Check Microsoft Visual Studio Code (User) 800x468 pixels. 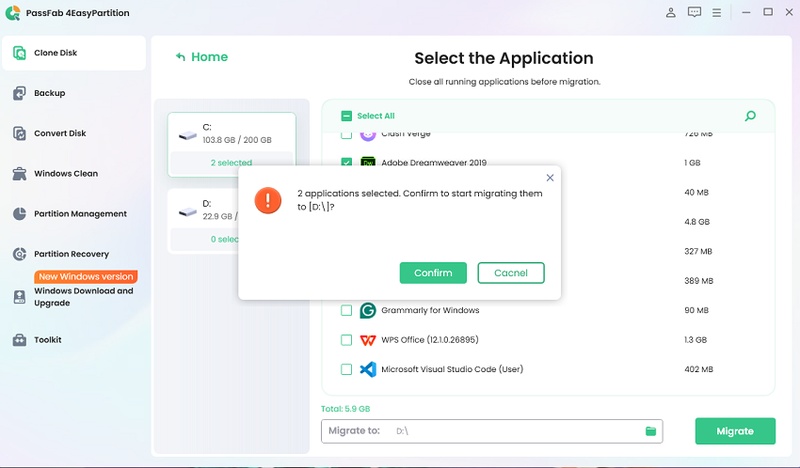click(346, 369)
